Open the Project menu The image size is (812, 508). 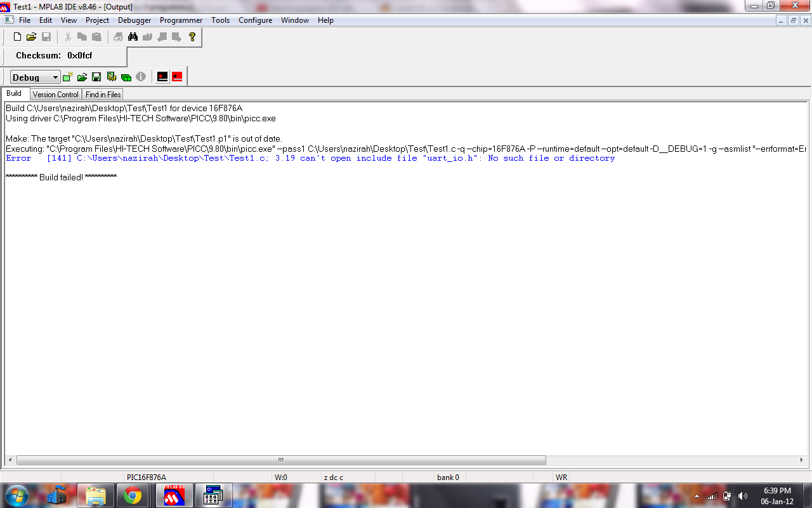[x=98, y=20]
